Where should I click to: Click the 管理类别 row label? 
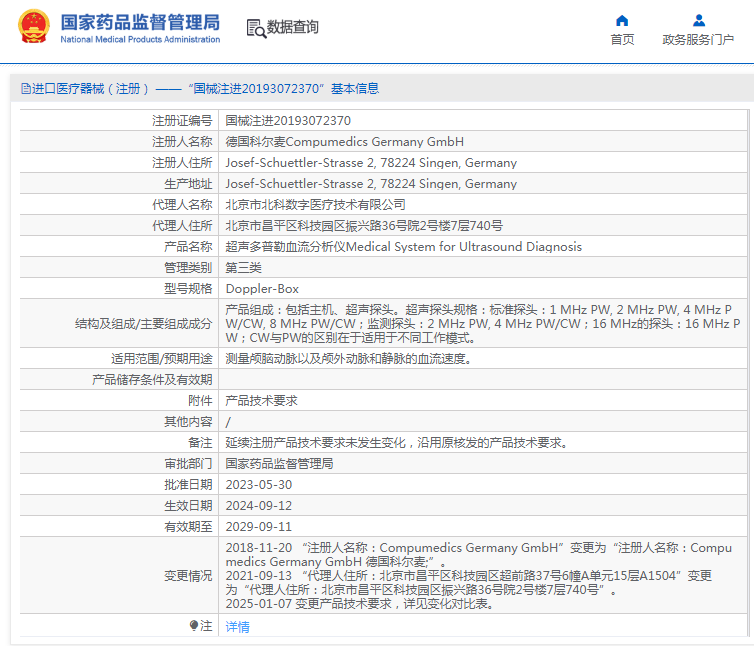point(188,267)
